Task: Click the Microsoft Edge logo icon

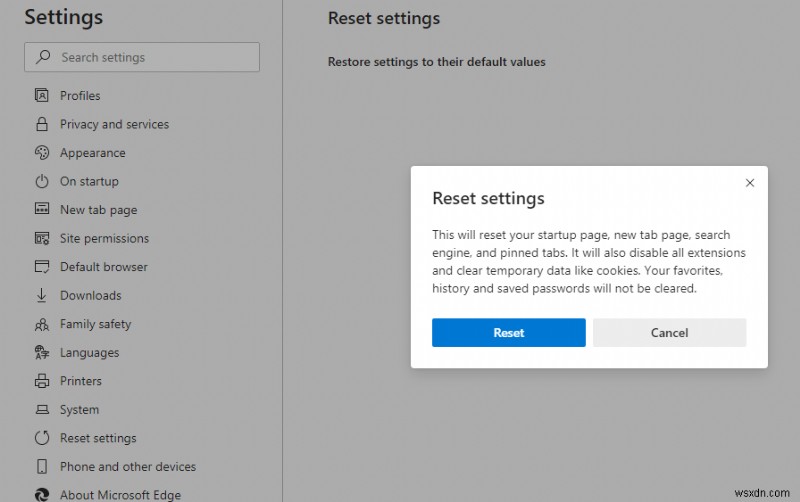Action: tap(42, 494)
